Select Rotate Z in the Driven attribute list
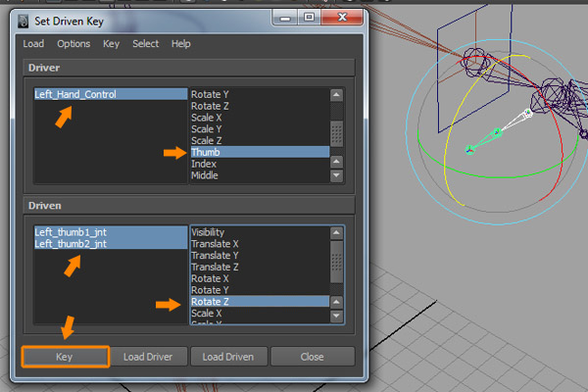The image size is (588, 392). (260, 301)
